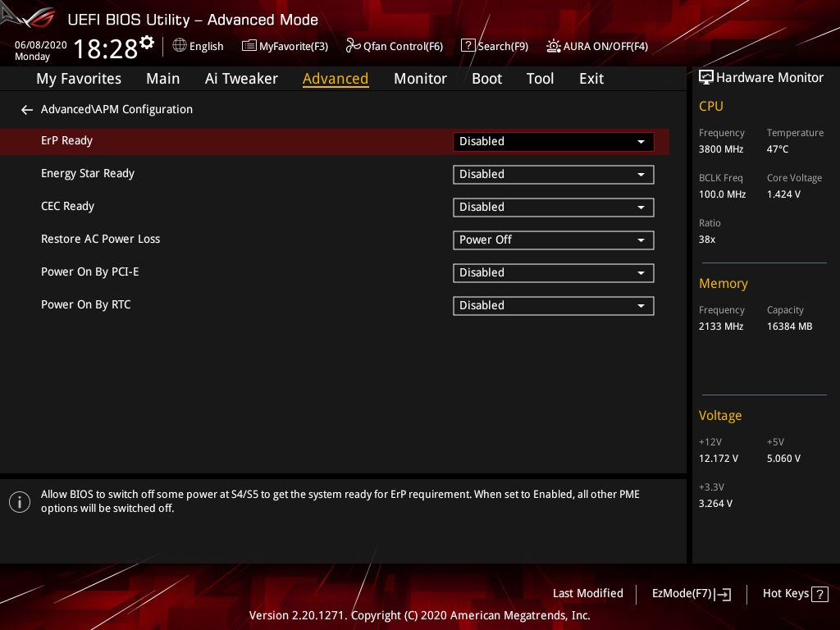840x630 pixels.
Task: Click the Hardware Monitor title
Action: [769, 78]
